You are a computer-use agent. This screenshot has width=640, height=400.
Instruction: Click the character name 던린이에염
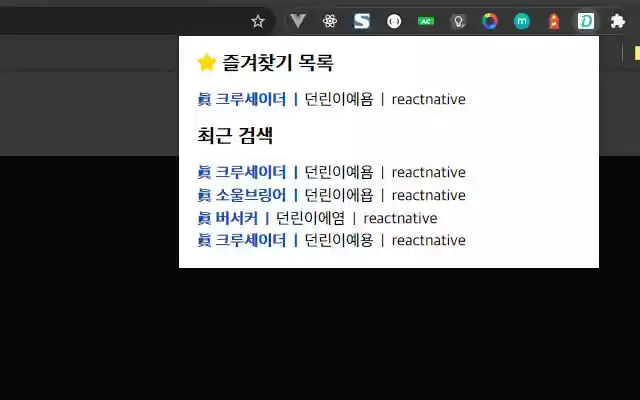pos(310,218)
